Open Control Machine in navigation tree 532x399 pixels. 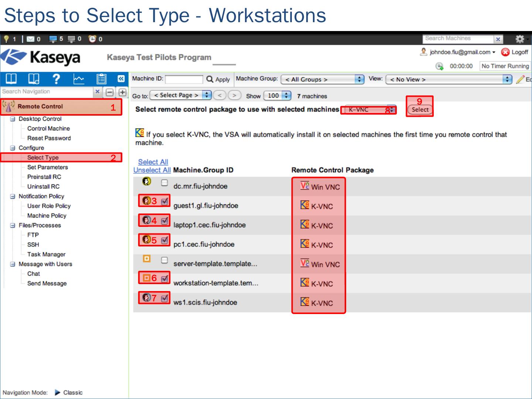(x=48, y=129)
